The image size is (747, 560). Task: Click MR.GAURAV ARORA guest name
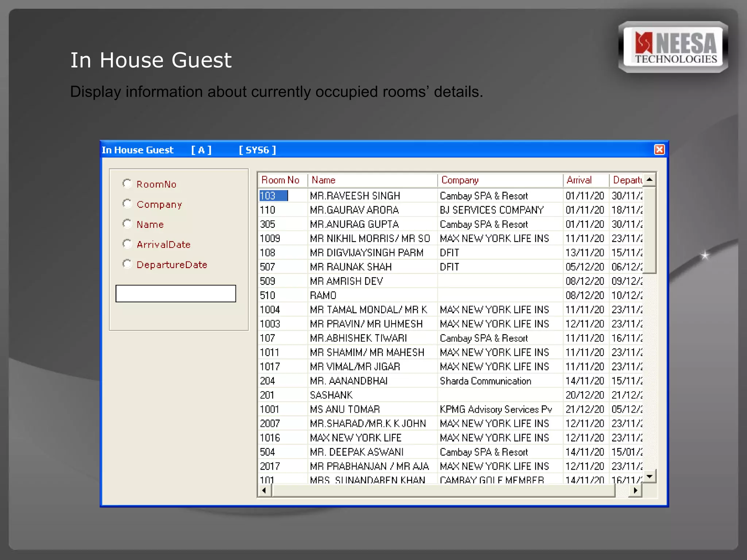point(354,210)
